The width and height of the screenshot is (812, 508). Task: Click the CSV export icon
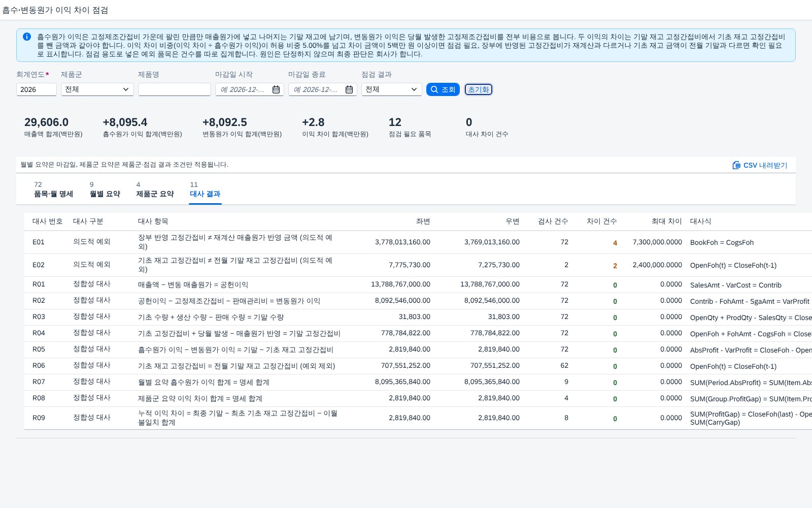[736, 165]
